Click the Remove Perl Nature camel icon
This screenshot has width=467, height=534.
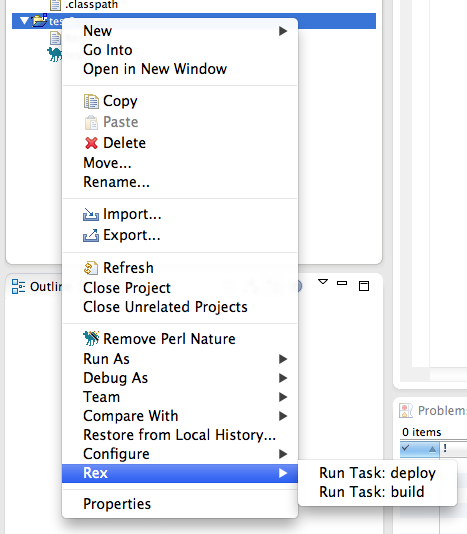click(91, 339)
